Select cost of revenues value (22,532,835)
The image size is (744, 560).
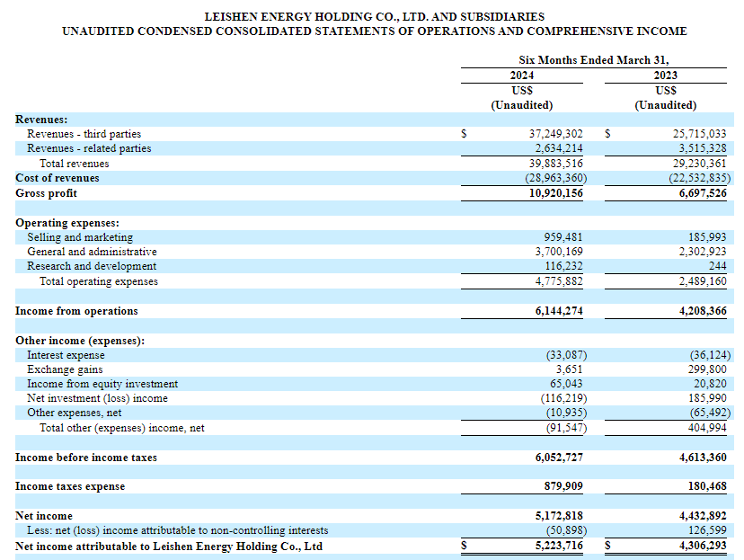pyautogui.click(x=700, y=178)
